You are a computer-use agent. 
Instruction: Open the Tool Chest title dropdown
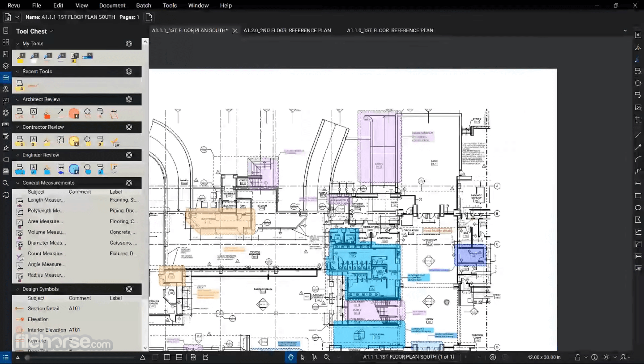(x=51, y=31)
